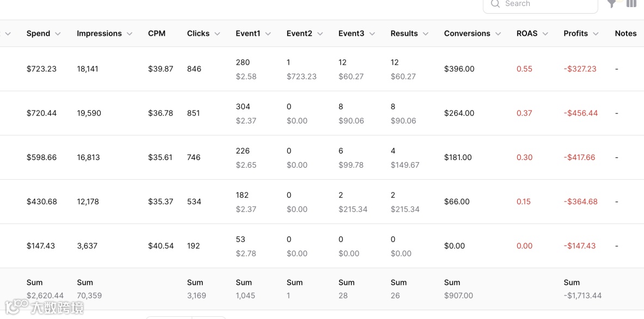The image size is (644, 319).
Task: Open the filter funnel icon
Action: (x=612, y=4)
